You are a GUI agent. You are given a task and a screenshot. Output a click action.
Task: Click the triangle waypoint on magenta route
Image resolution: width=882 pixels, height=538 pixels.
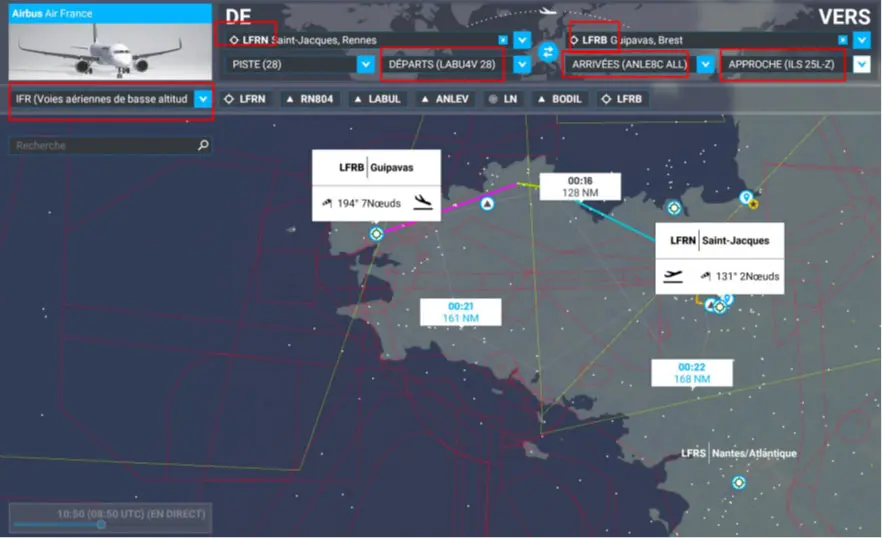click(x=487, y=204)
